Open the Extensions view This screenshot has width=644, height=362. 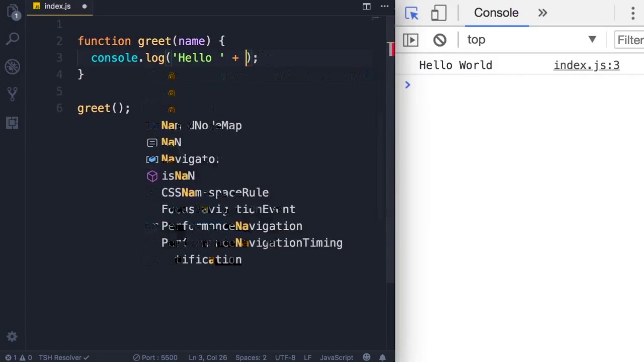click(x=13, y=122)
